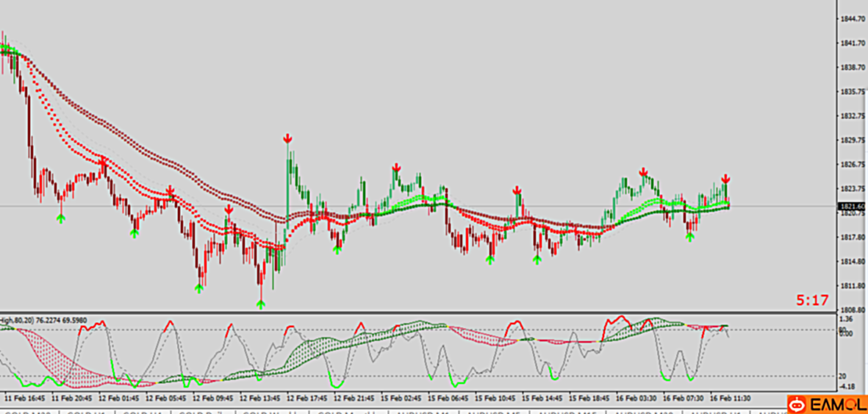This screenshot has width=868, height=414.
Task: Click the 1844.70 level on price scale
Action: [853, 18]
